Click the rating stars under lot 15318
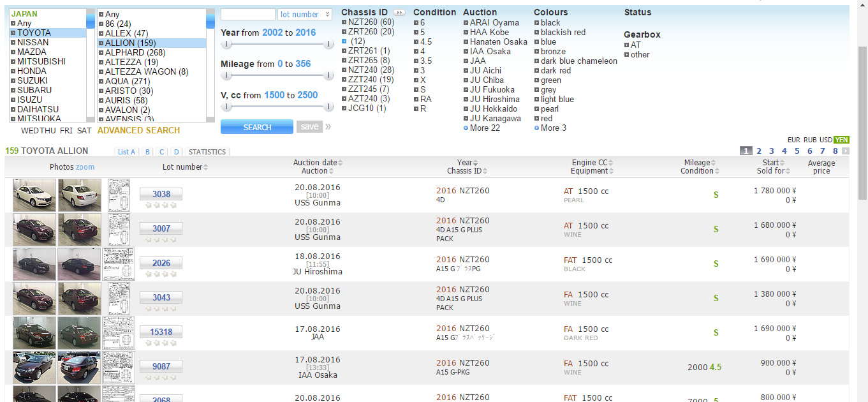Screen dimensions: 868x402 (x=161, y=343)
